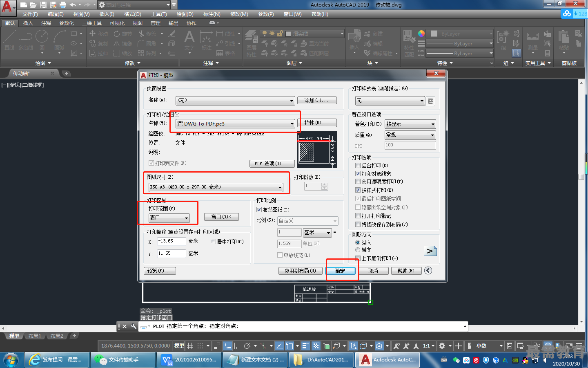Image resolution: width=588 pixels, height=368 pixels.
Task: Click the Open folder icon in quick access toolbar
Action: [33, 5]
